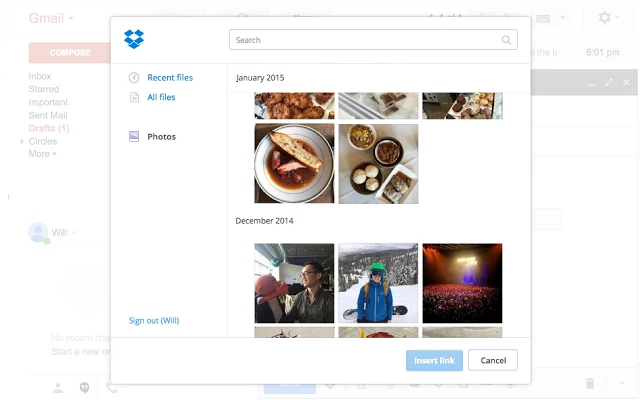Click into the Dropbox Search field

click(365, 40)
